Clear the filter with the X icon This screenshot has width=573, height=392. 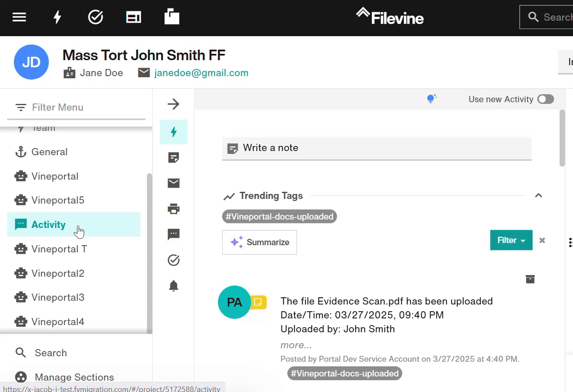pyautogui.click(x=542, y=241)
